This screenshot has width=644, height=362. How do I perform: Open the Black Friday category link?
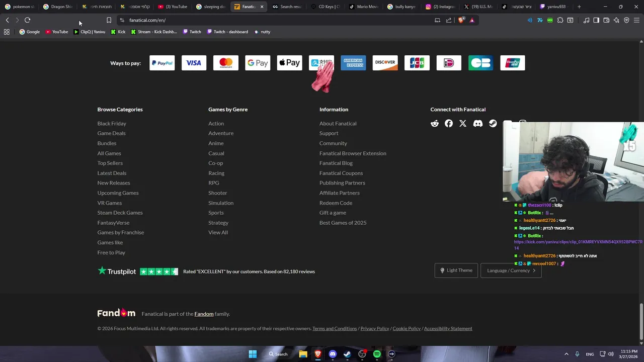pyautogui.click(x=112, y=123)
